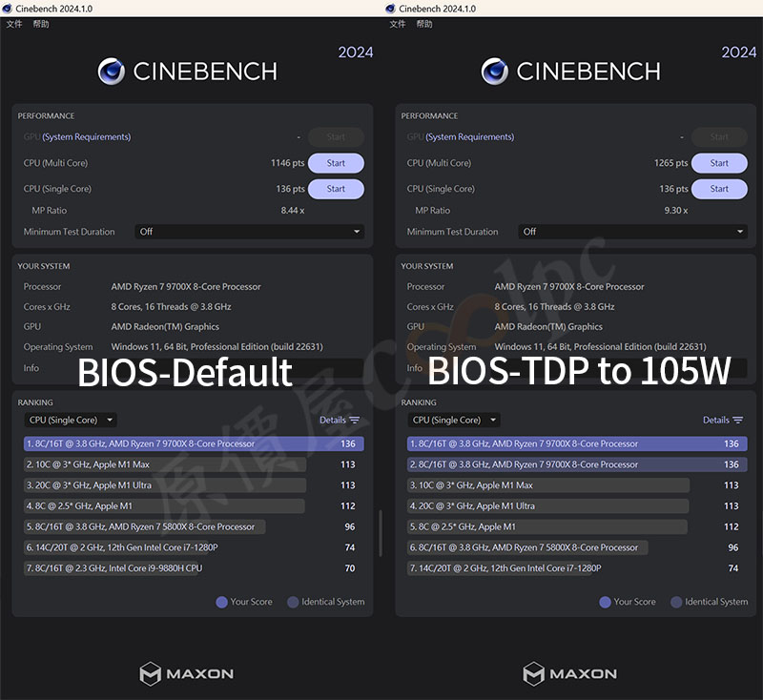Click the 8.44 x MP Ratio value in the left window
The width and height of the screenshot is (763, 700).
[x=293, y=211]
